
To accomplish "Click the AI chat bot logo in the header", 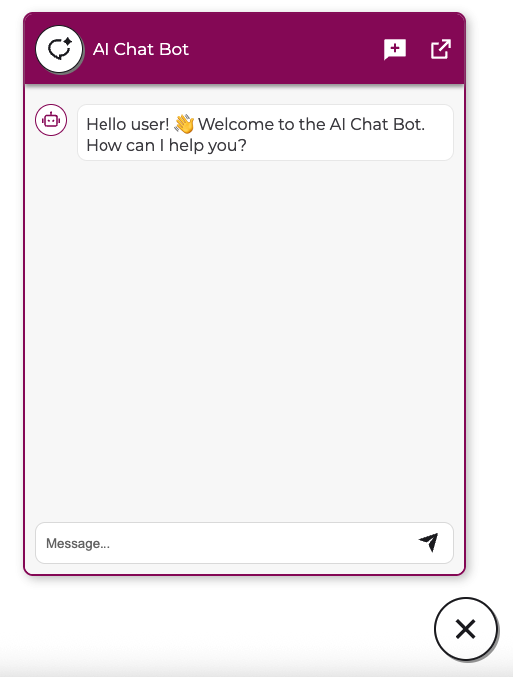I will click(x=59, y=49).
